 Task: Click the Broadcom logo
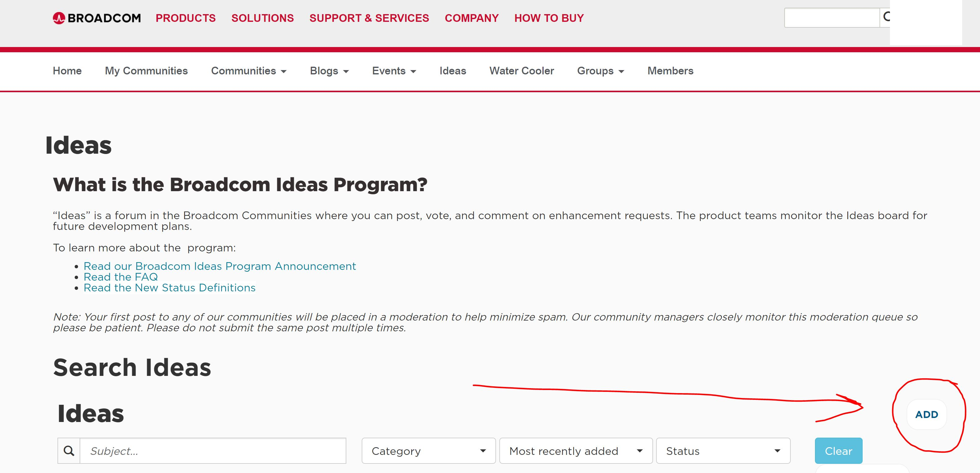point(96,18)
